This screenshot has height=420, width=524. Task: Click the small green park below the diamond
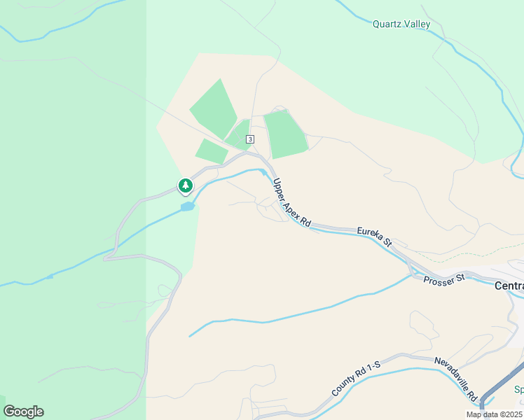(212, 152)
